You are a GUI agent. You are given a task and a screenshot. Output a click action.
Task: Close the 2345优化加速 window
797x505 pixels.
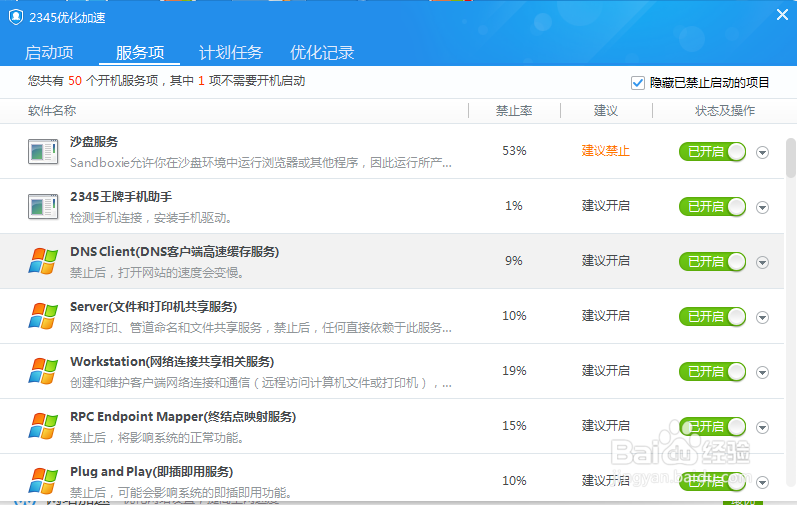pos(782,15)
